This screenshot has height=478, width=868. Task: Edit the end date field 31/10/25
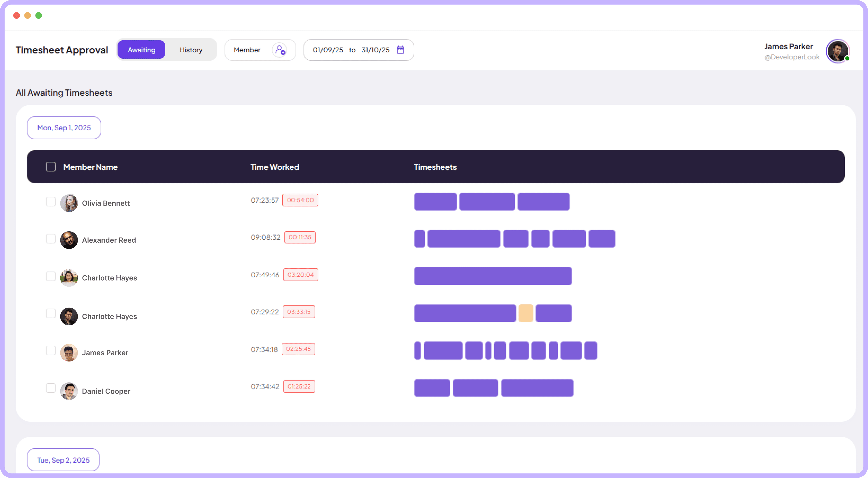click(375, 50)
